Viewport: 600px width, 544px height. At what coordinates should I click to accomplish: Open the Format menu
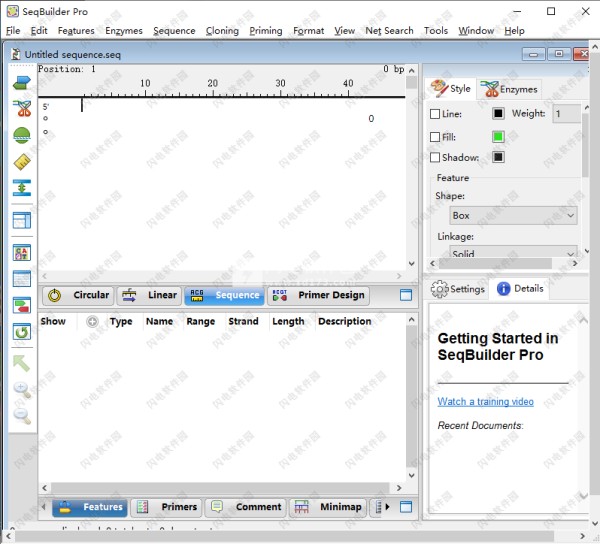308,31
